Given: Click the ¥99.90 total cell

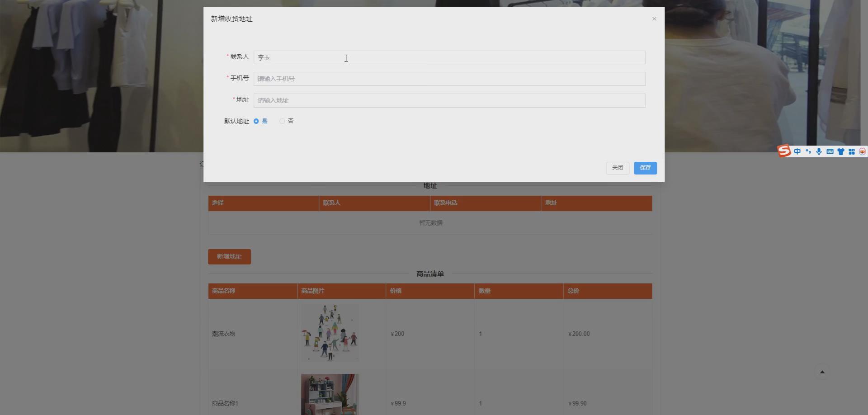Looking at the screenshot, I should coord(577,403).
